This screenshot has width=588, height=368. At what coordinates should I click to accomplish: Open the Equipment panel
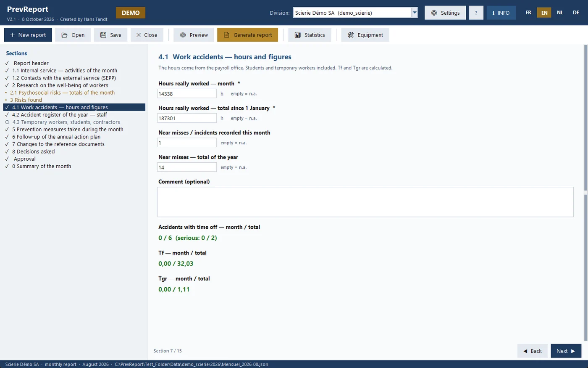[365, 35]
